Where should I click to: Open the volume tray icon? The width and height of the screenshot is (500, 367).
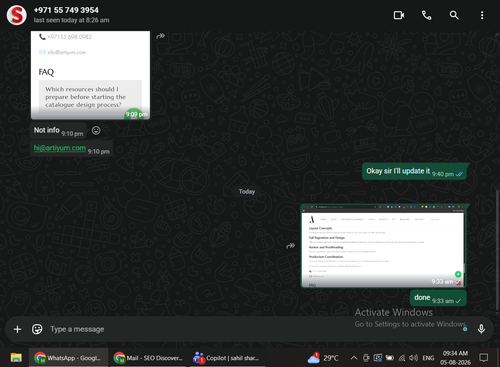coord(413,358)
